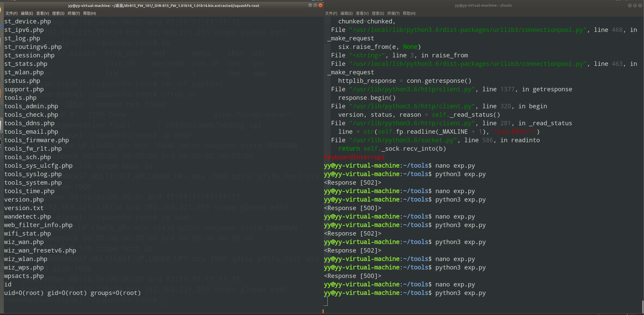Image resolution: width=644 pixels, height=315 pixels.
Task: Open 文件(F) menu in ~/tools terminal
Action: point(331,13)
